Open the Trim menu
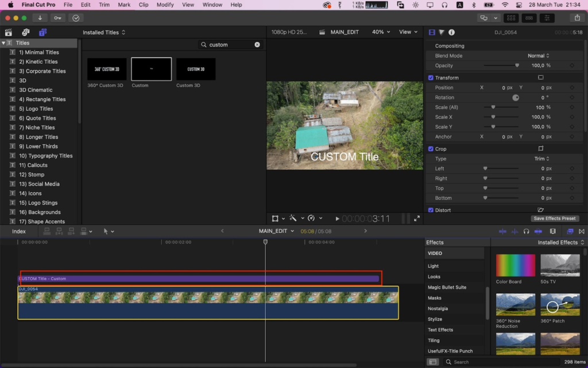The image size is (588, 368). click(104, 5)
